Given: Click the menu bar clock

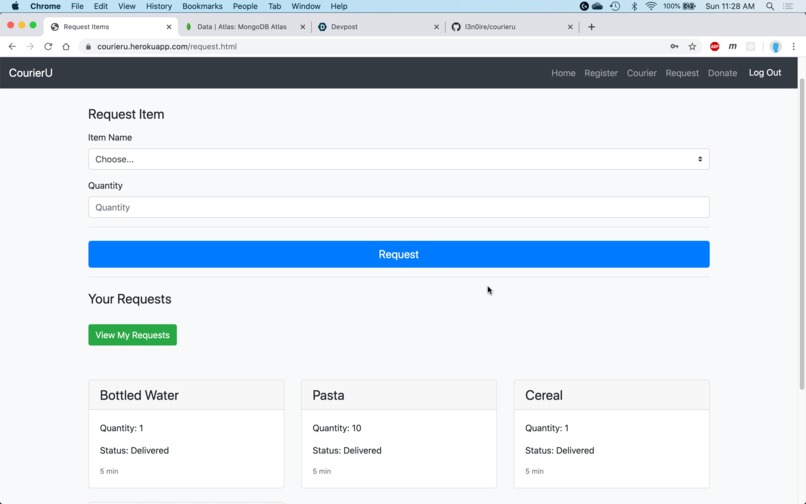Looking at the screenshot, I should point(730,6).
